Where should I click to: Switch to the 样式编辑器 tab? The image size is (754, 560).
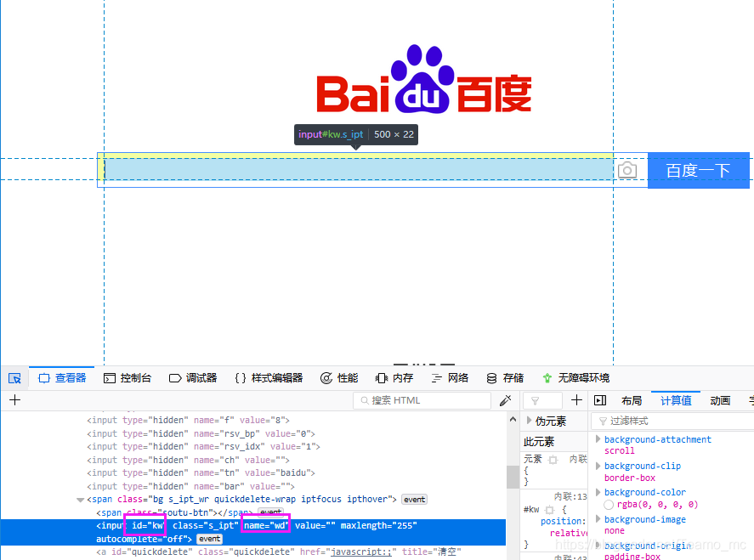pos(269,378)
